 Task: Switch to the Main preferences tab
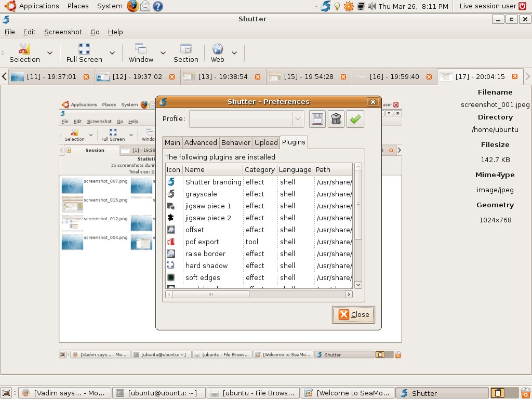pyautogui.click(x=172, y=142)
